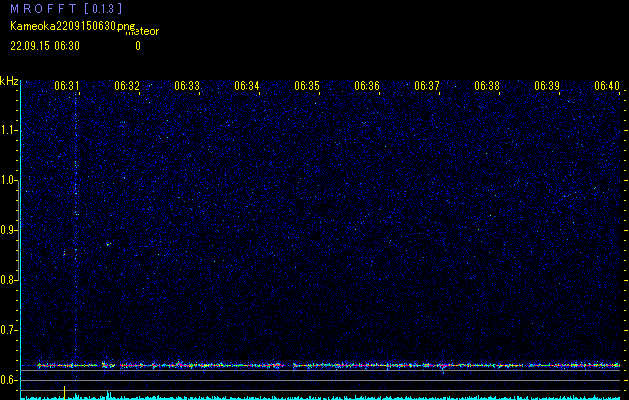This screenshot has height=400, width=629.
Task: Click the 06:31 time marker
Action: [x=67, y=86]
